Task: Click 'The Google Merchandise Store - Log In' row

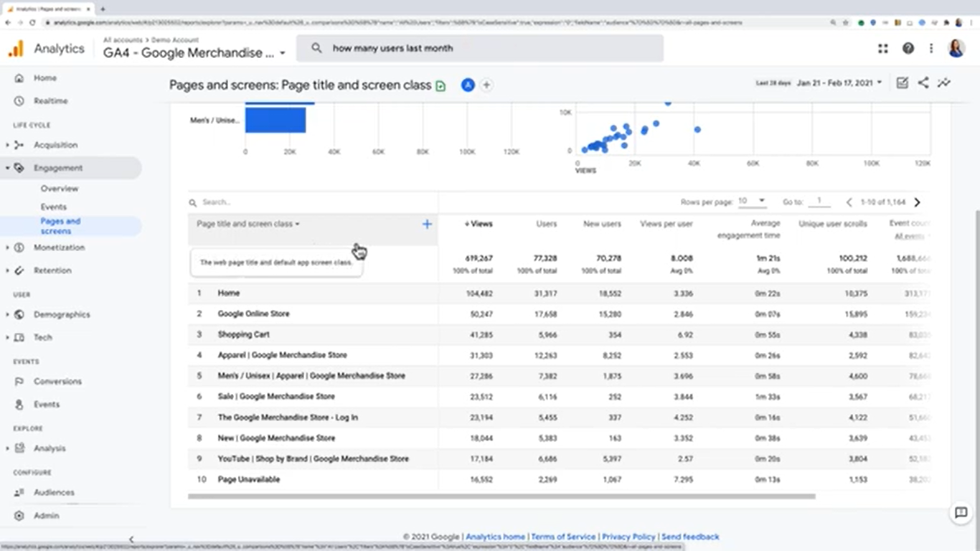Action: click(x=560, y=417)
